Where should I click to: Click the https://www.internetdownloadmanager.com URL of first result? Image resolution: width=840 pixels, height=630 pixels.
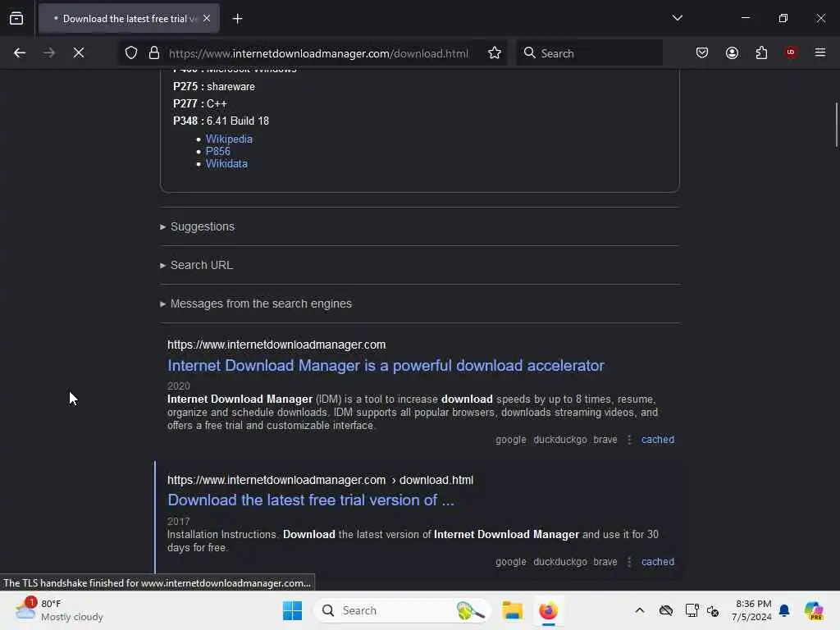276,345
